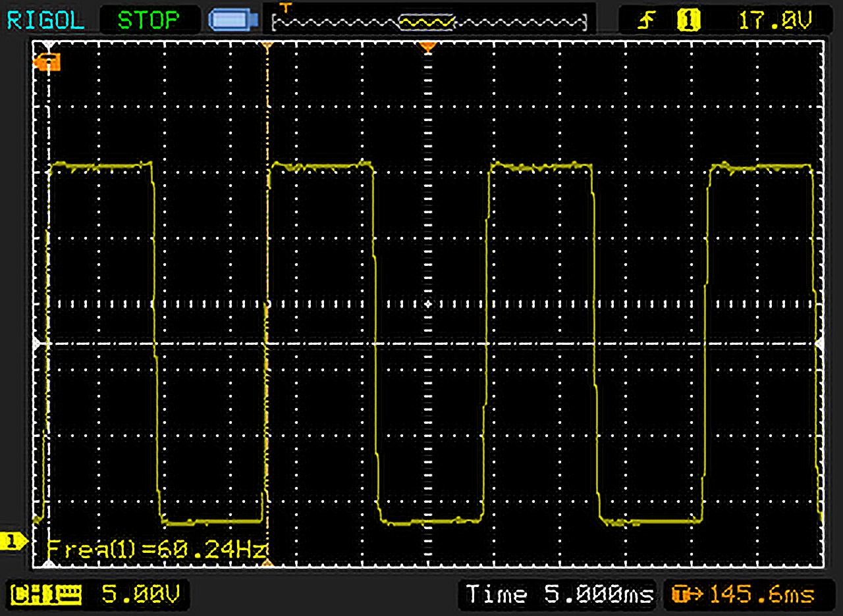Select the 17.0V trigger level readout
This screenshot has height=616, width=843.
(x=775, y=22)
